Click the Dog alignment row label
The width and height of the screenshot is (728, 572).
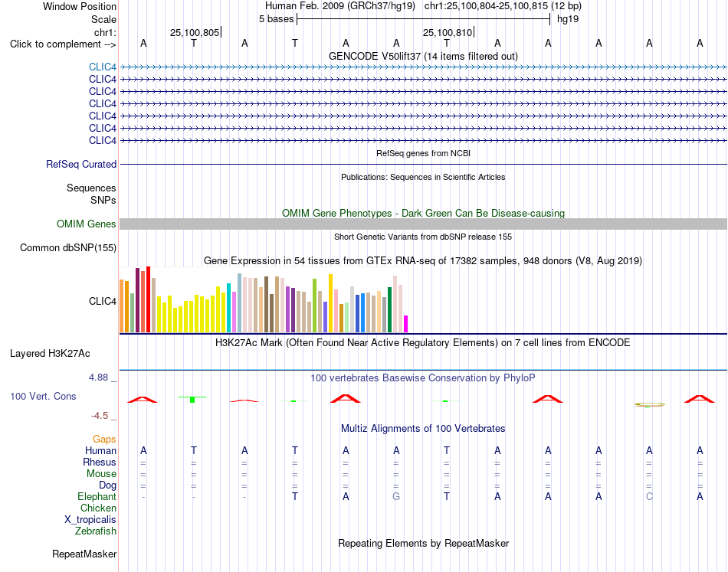tap(108, 485)
